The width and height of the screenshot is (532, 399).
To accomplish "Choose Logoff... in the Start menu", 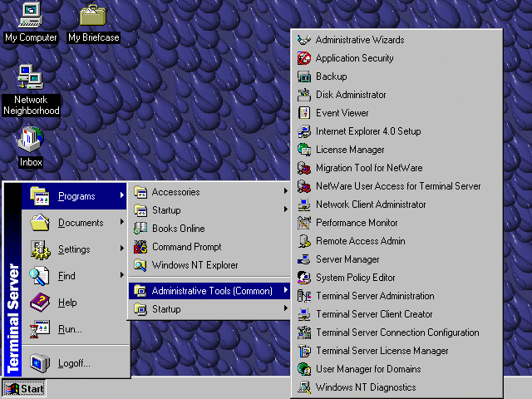I will [x=74, y=363].
